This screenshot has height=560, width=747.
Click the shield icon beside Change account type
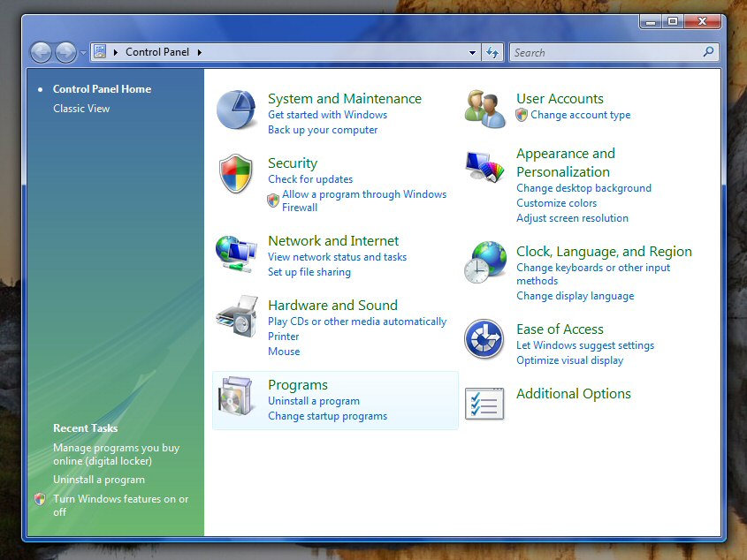[522, 115]
